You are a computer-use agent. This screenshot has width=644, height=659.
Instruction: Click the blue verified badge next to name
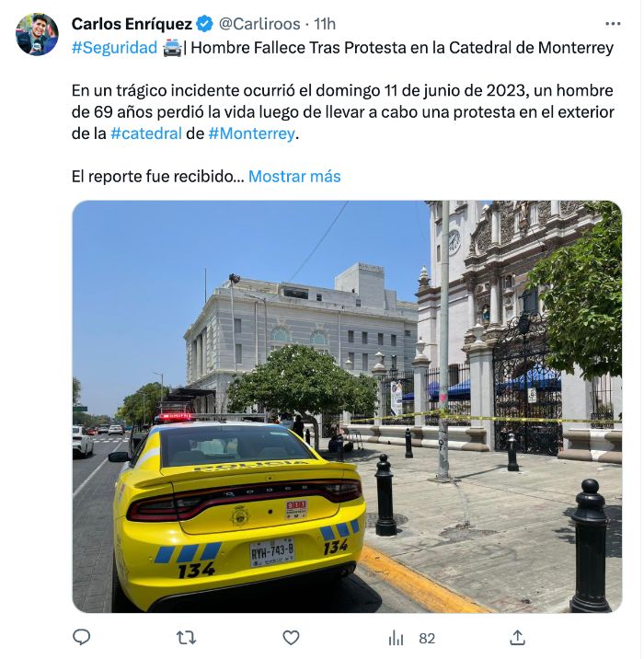tap(204, 24)
